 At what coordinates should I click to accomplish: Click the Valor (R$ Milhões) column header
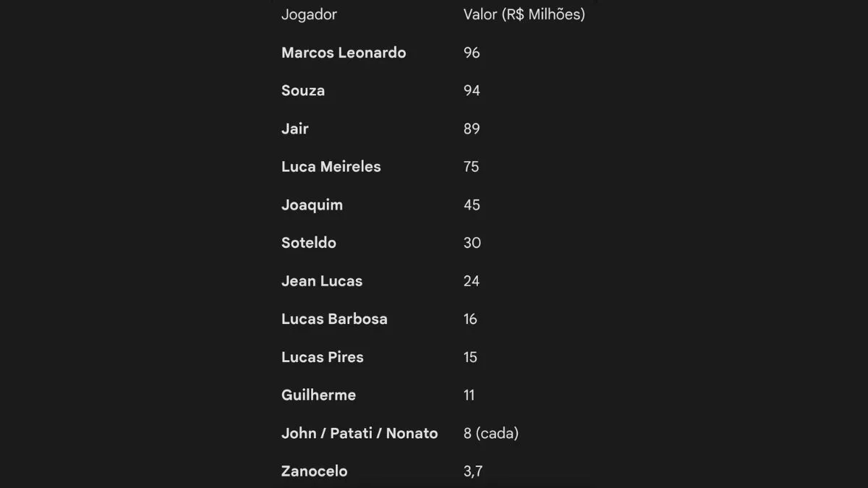coord(524,14)
